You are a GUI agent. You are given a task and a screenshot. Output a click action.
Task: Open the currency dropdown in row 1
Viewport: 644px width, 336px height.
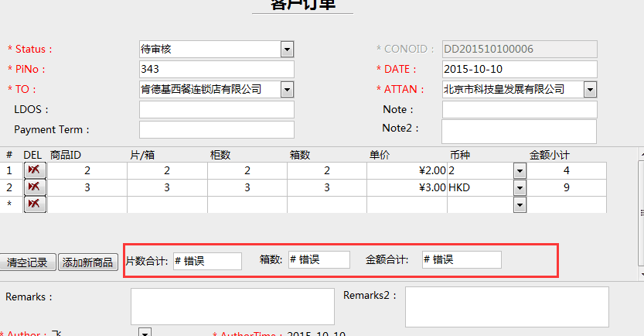tap(520, 170)
